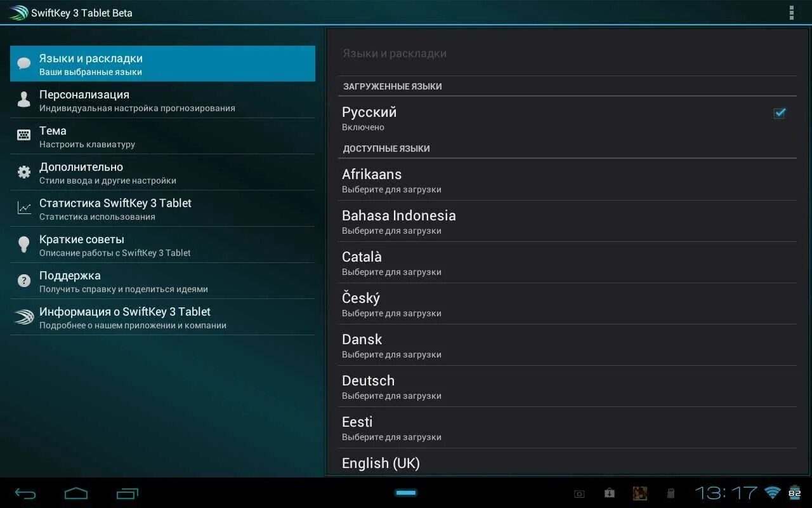
Task: Click the chart icon for Статистика
Action: 24,208
